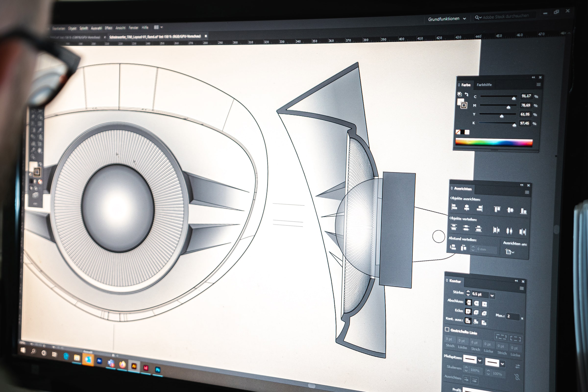Open Stärke stroke weight dropdown
Image resolution: width=588 pixels, height=392 pixels.
tap(492, 296)
